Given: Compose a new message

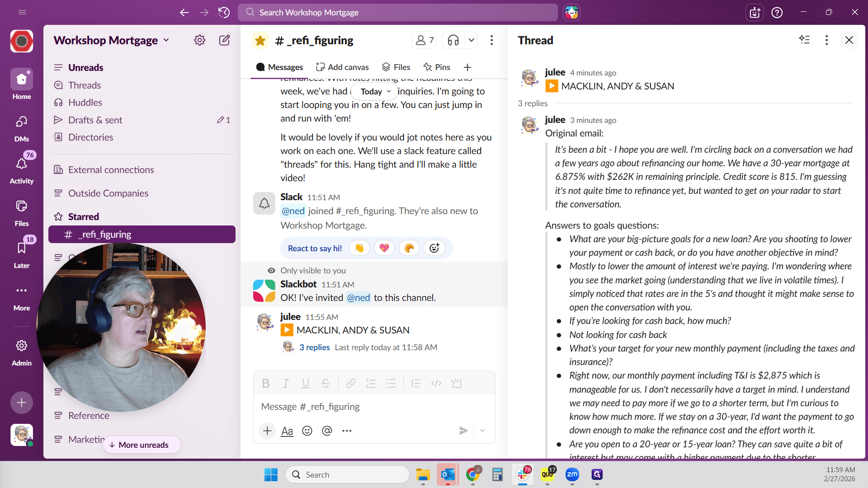Looking at the screenshot, I should coord(225,40).
